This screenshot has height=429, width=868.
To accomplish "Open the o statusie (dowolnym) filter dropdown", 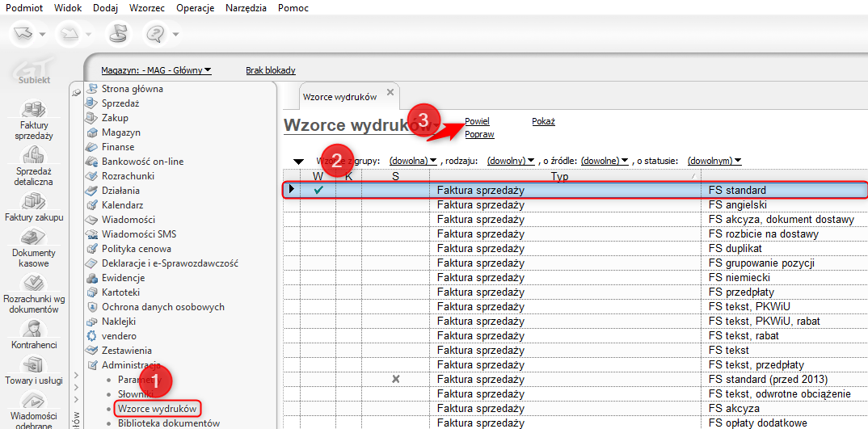I will [714, 161].
